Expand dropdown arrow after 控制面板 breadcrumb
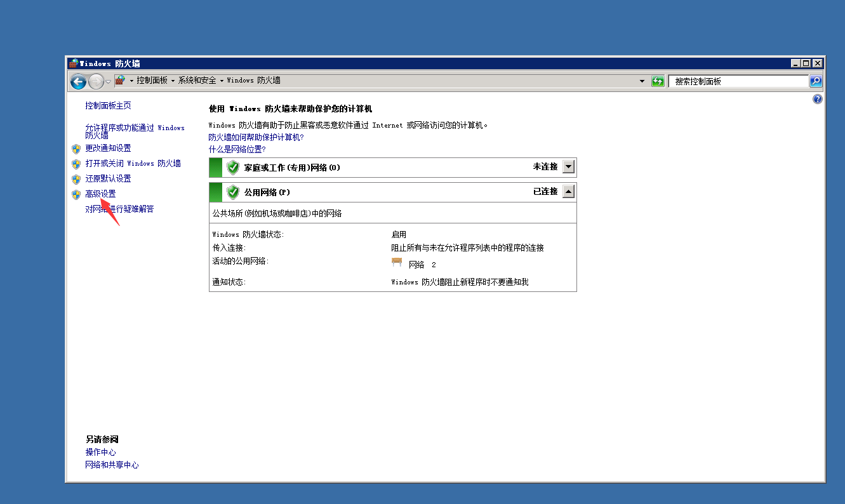The image size is (845, 504). [x=173, y=81]
